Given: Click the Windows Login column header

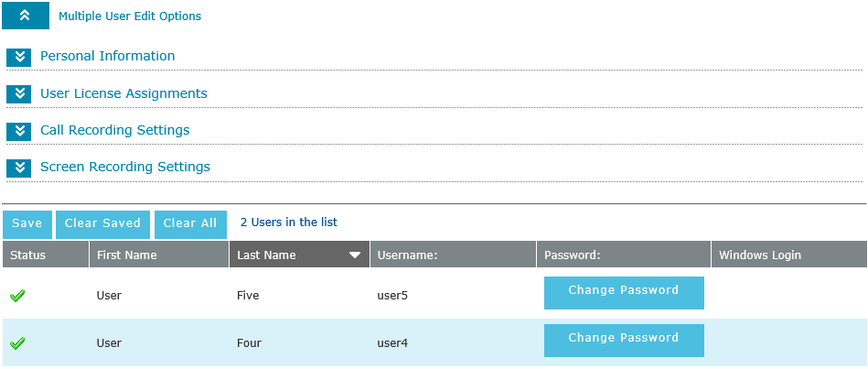Looking at the screenshot, I should tap(760, 255).
